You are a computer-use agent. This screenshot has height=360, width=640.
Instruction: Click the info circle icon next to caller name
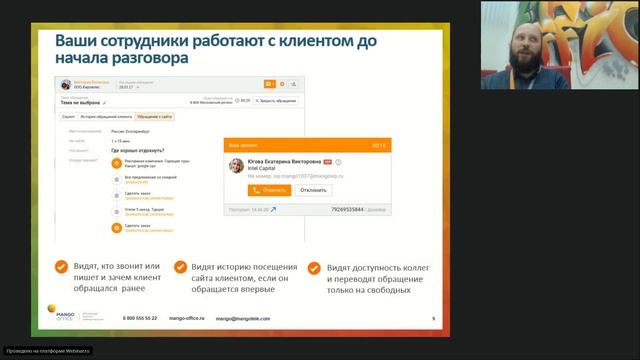pyautogui.click(x=338, y=162)
